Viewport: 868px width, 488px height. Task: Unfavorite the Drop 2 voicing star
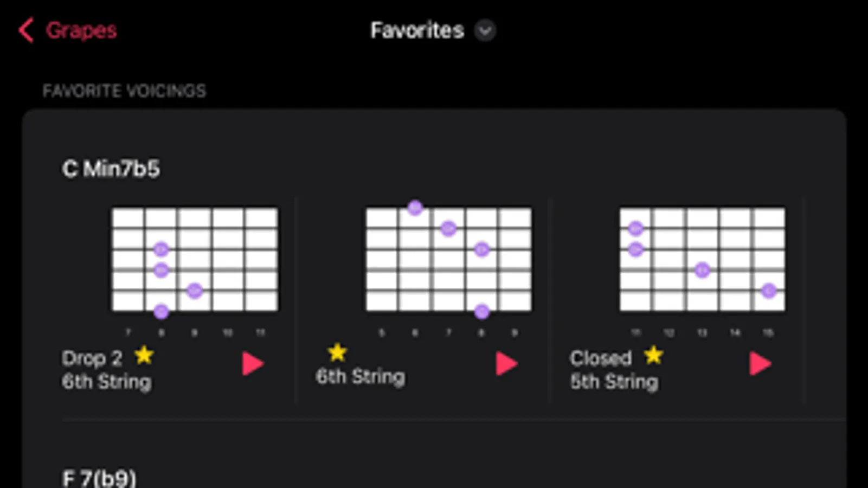144,356
